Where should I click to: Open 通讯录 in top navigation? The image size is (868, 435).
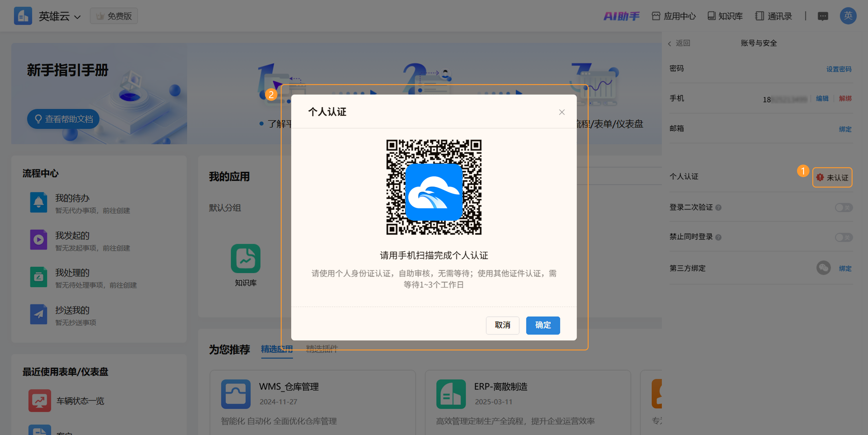click(773, 16)
